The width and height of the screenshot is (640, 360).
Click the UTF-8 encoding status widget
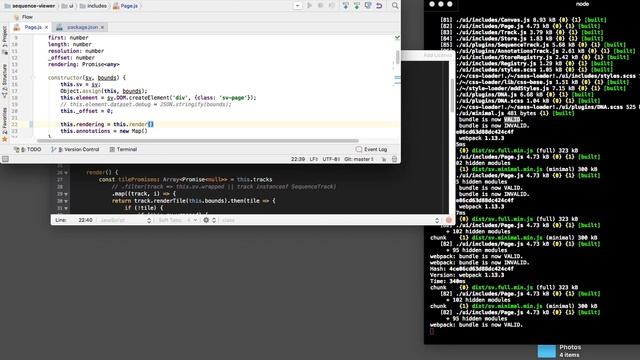[331, 159]
